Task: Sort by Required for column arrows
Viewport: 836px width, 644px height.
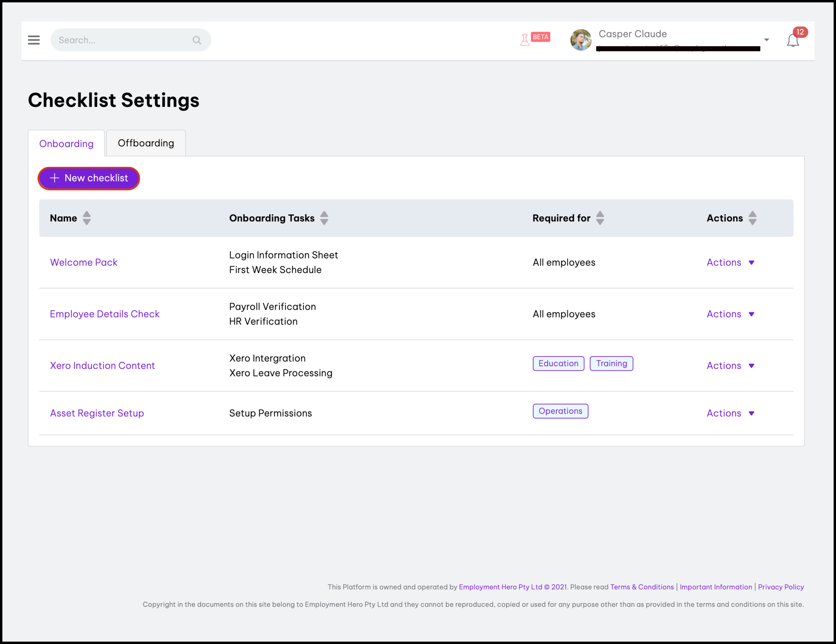Action: click(600, 218)
